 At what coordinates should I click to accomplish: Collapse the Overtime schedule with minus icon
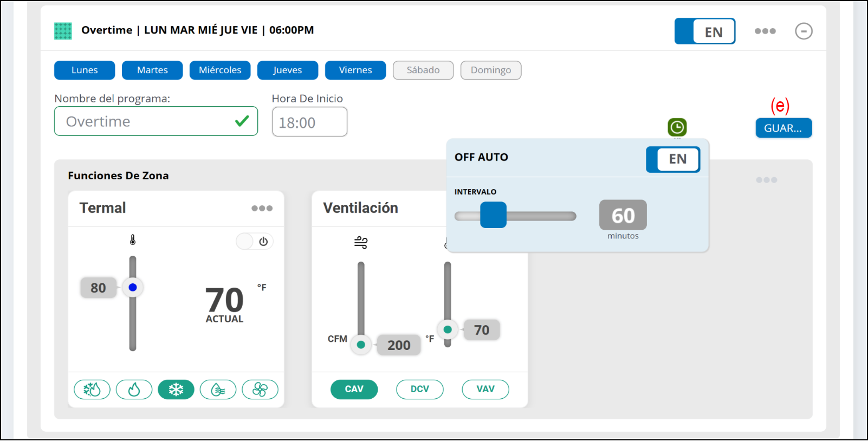point(804,31)
